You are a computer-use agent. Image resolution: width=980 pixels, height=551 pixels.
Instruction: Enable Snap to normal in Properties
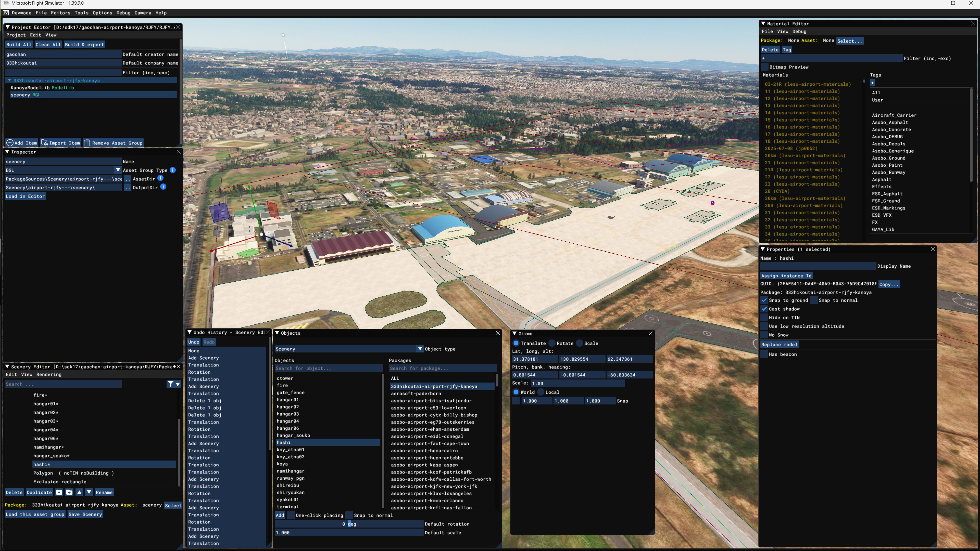(814, 300)
